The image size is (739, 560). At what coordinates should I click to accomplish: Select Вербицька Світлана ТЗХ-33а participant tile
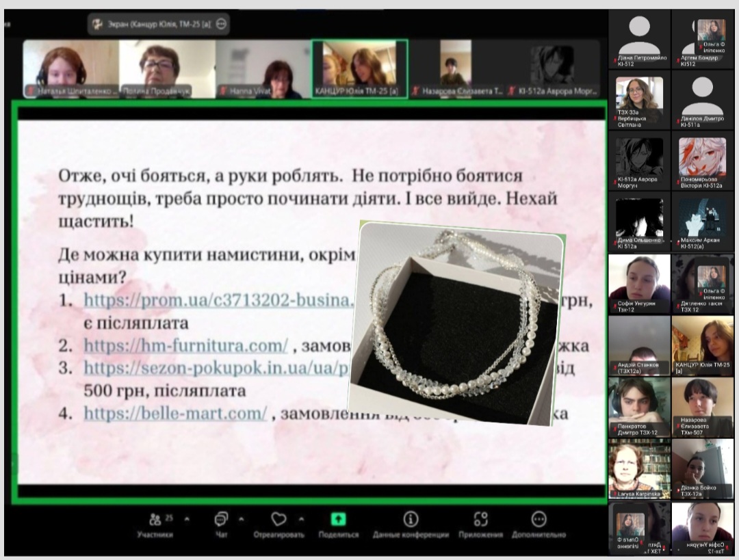coord(640,101)
